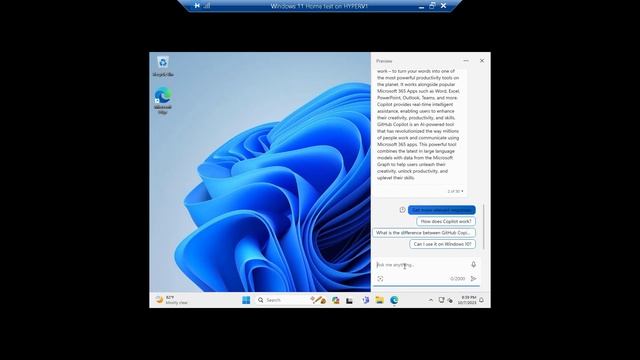Restore down the Hyper-V connection bar window
The height and width of the screenshot is (360, 640).
point(432,6)
